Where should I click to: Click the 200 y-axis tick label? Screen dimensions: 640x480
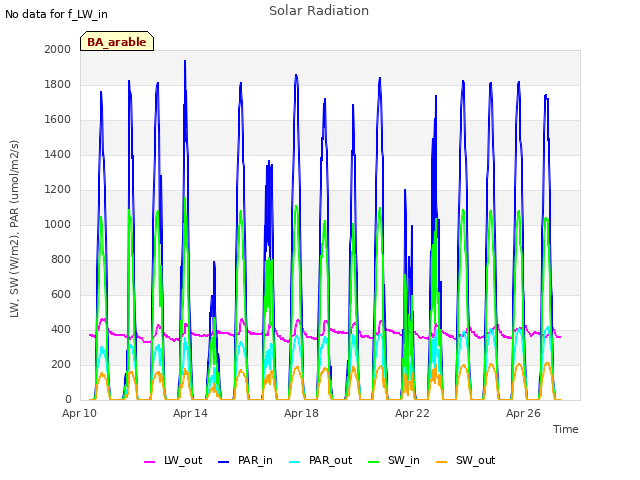click(x=61, y=364)
